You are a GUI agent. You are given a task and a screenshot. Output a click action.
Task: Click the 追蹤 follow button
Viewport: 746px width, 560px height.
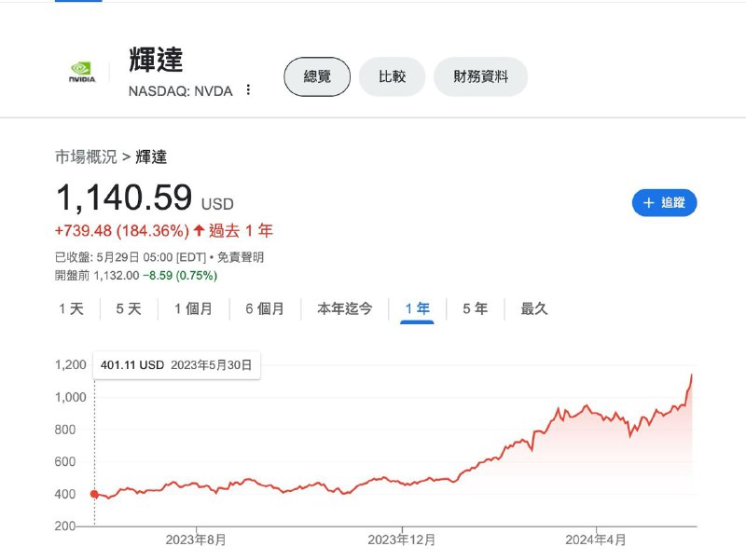click(x=664, y=202)
